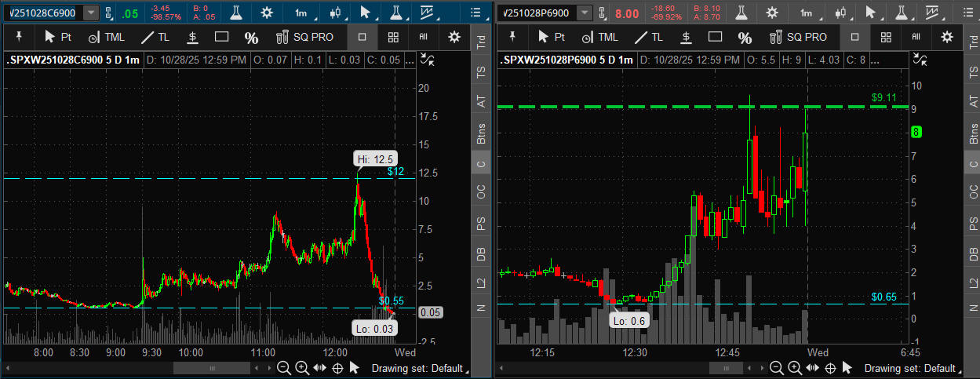
Task: Open the Drawing set: Default menu on left chart
Action: click(419, 368)
